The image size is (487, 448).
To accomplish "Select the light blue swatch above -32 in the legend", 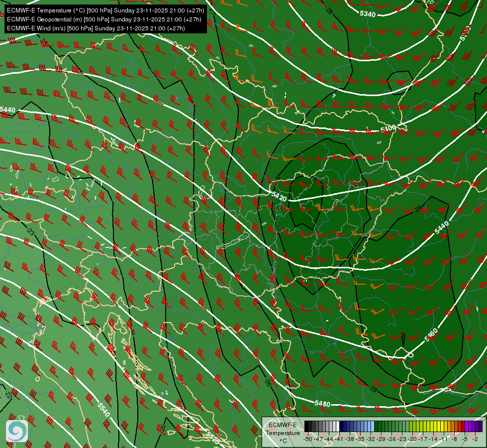I will pos(373,426).
